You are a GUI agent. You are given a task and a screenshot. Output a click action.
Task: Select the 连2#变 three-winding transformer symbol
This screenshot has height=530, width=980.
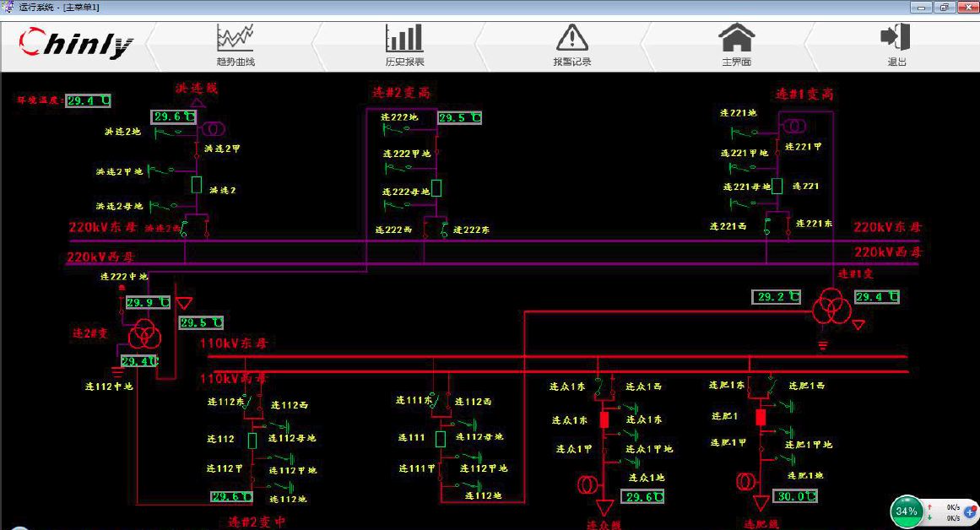145,333
